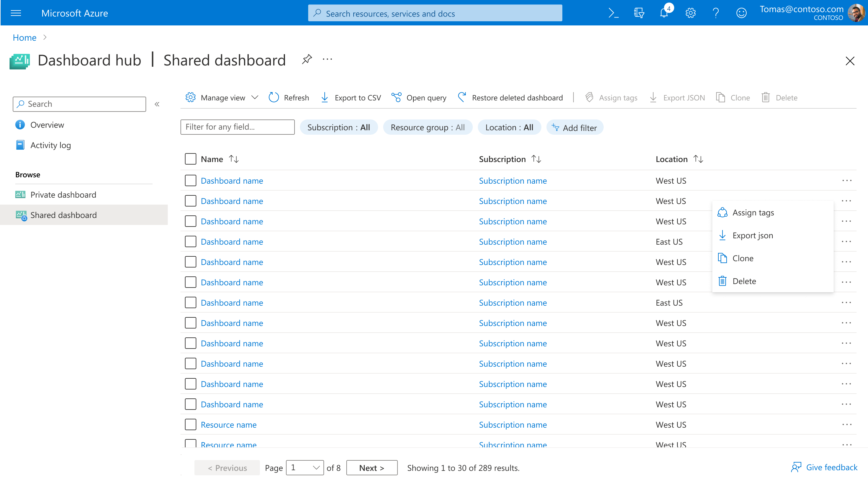Image resolution: width=868 pixels, height=488 pixels.
Task: Click the Next page button
Action: coord(371,468)
